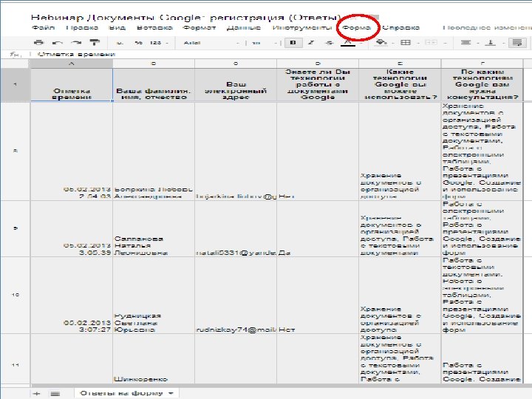Click Какие технологии Google вы можете использовать cell
This screenshot has height=399, width=532.
coord(400,85)
